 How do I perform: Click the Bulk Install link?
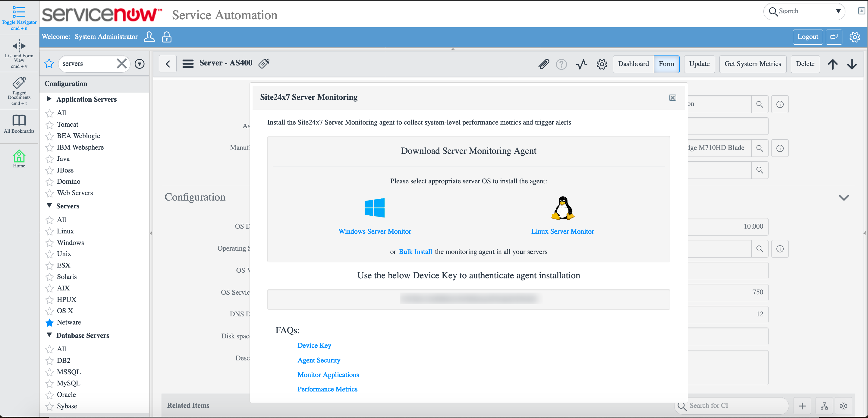[x=415, y=252]
